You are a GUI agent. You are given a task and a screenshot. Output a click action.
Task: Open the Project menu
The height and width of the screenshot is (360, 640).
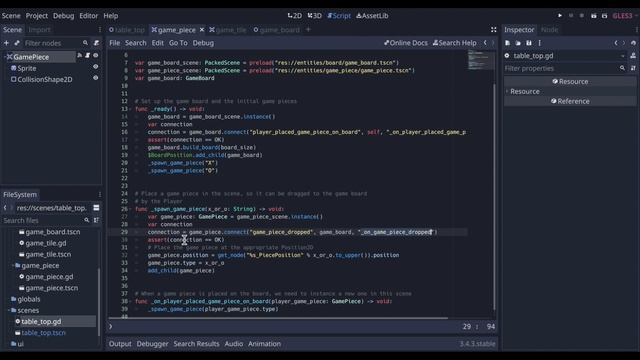click(37, 16)
